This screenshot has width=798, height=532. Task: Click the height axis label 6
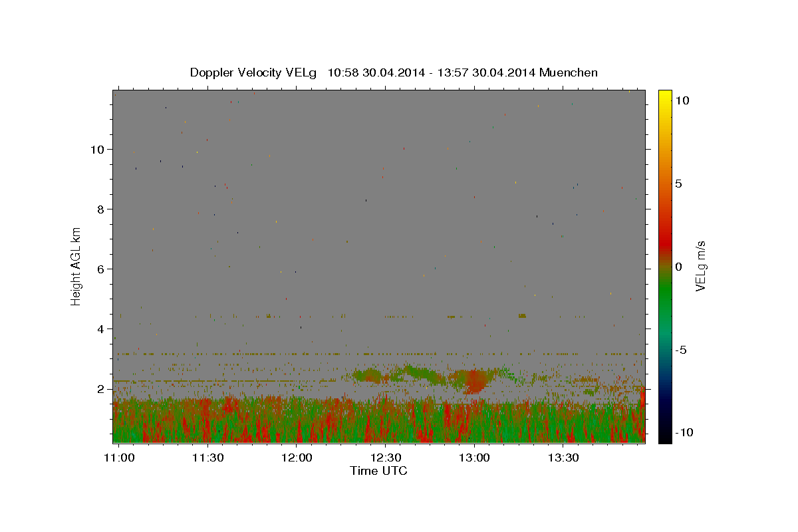pos(100,269)
